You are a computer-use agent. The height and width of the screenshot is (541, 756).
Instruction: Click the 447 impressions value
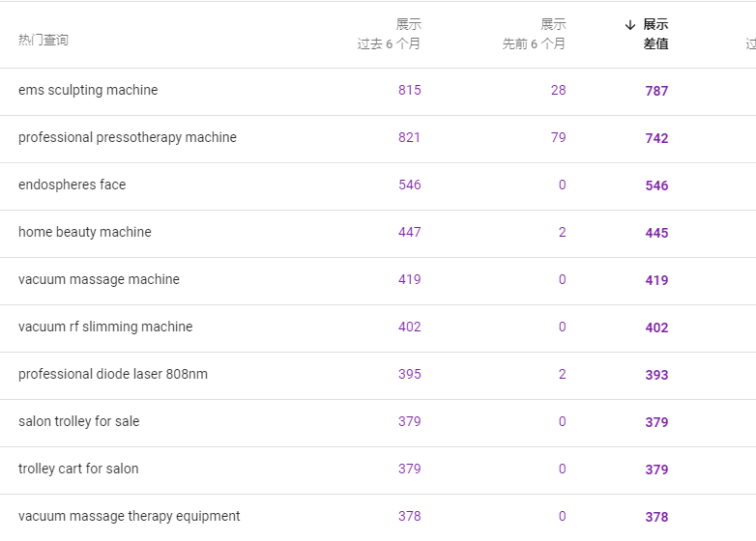410,232
